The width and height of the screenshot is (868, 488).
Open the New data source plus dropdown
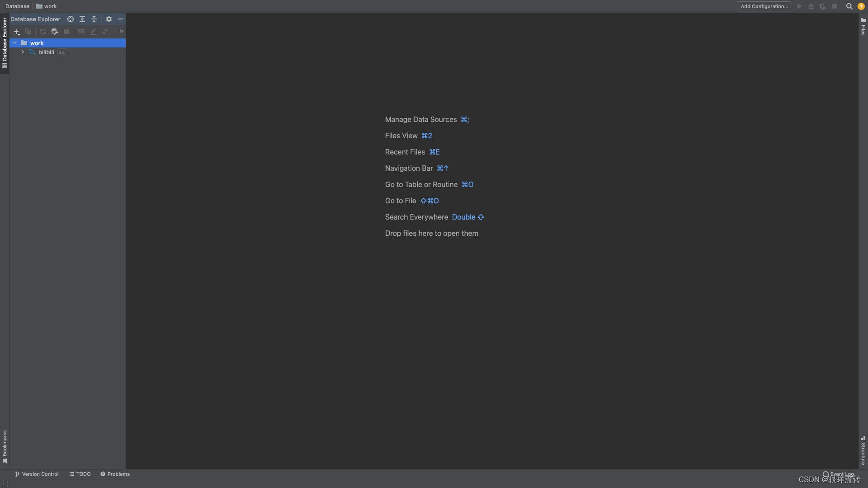(17, 32)
